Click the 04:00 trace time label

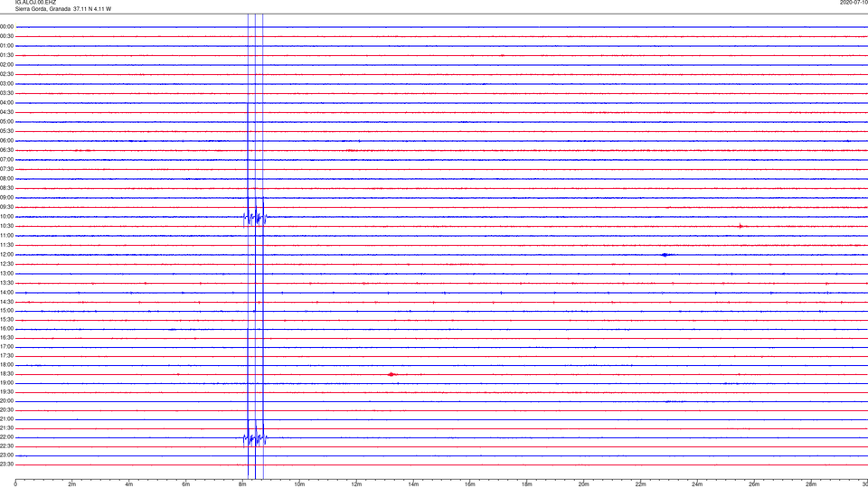pos(6,103)
